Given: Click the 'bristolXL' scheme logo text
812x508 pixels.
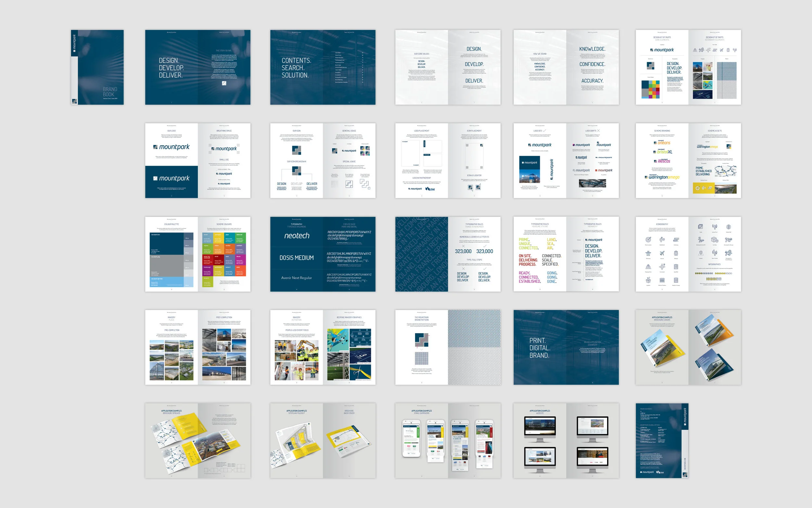Looking at the screenshot, I should [x=665, y=152].
